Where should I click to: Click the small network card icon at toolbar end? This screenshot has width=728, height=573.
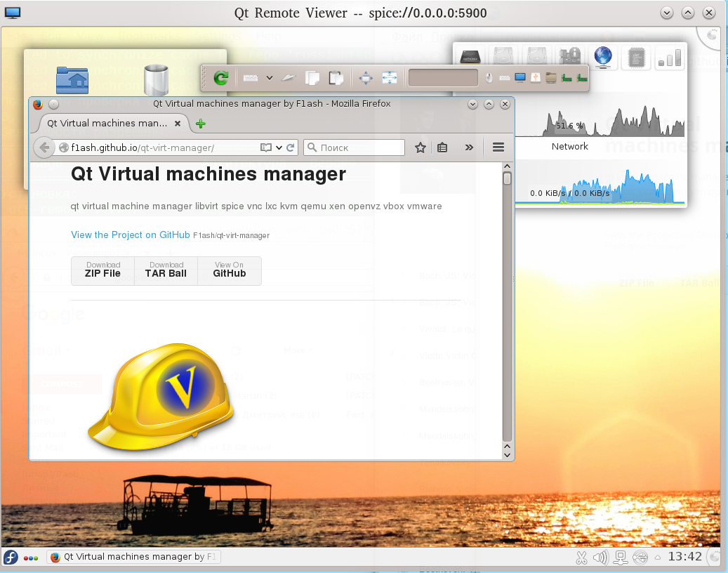[x=582, y=78]
